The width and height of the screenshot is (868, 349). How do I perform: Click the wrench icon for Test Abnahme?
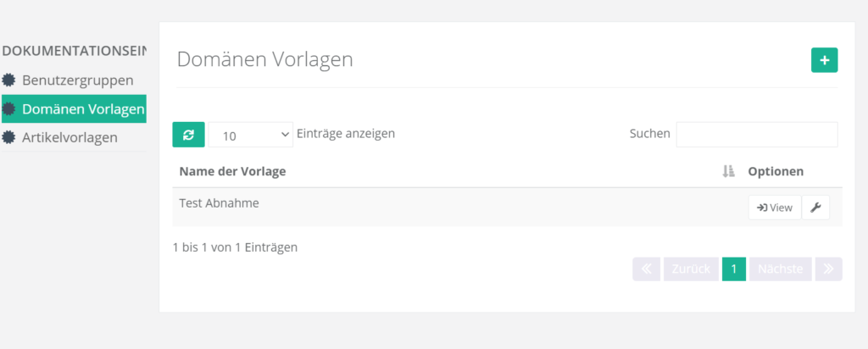[815, 208]
